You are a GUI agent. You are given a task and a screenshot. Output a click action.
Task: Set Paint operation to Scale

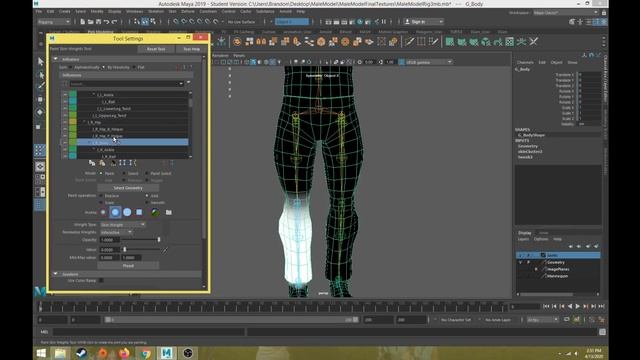pos(101,202)
